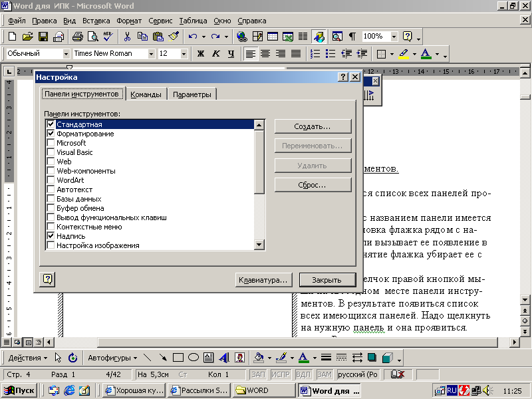Check the Автотекст toolbar box
This screenshot has width=532, height=399.
pos(51,190)
